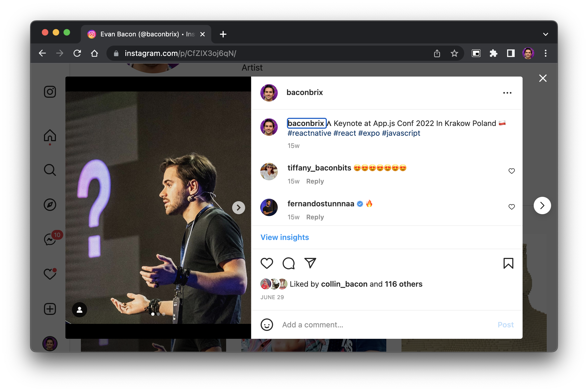588x392 pixels.
Task: Open Messenger with 10 unread badge
Action: tap(50, 239)
